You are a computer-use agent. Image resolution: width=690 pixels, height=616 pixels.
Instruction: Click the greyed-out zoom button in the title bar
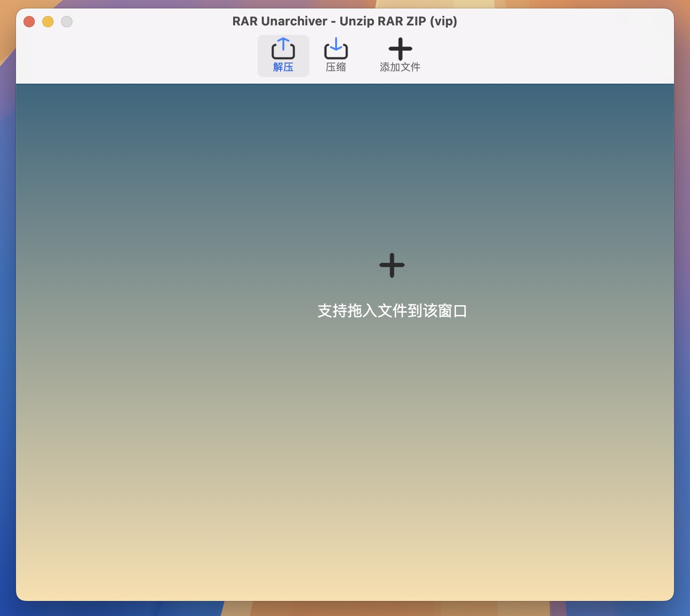point(67,22)
